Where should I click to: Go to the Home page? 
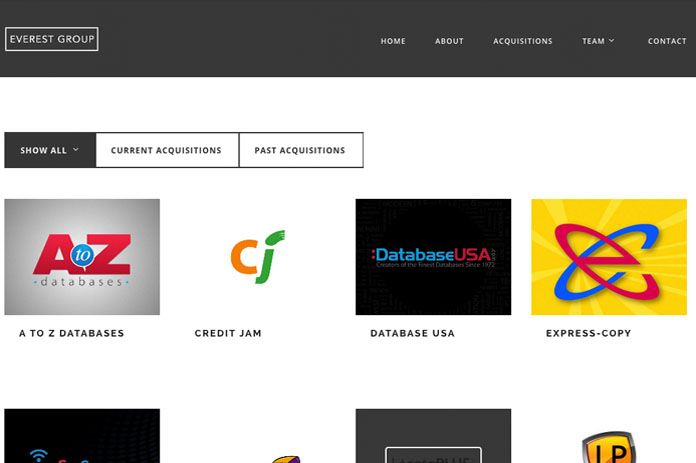click(x=393, y=41)
